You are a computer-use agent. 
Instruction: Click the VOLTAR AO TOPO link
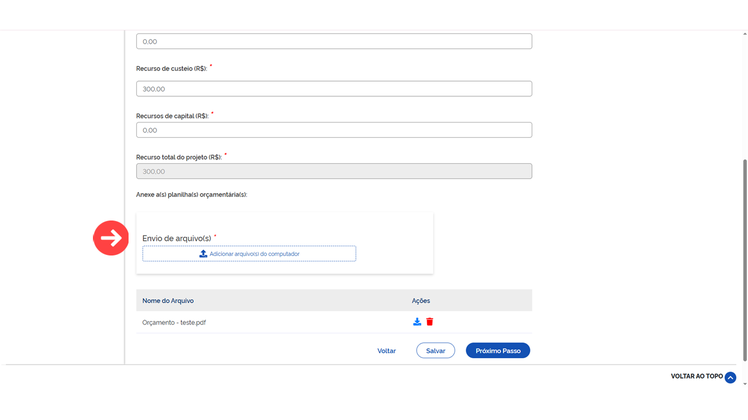tap(696, 377)
